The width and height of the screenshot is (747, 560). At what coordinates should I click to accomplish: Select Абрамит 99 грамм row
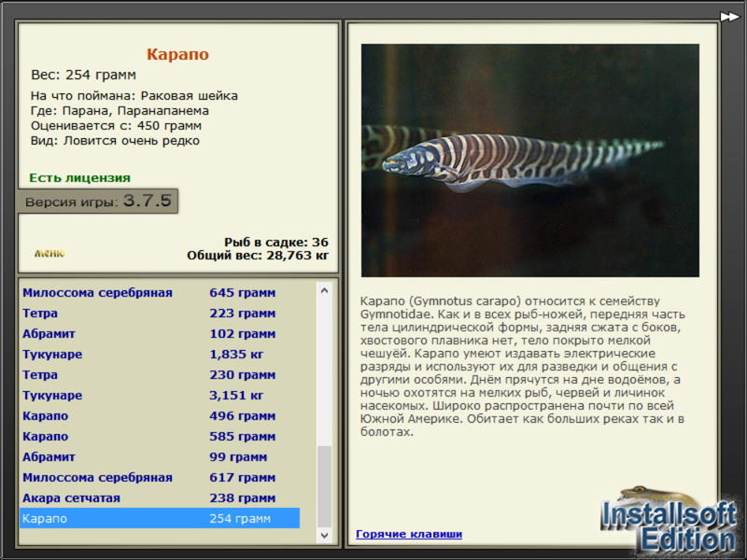click(x=160, y=456)
